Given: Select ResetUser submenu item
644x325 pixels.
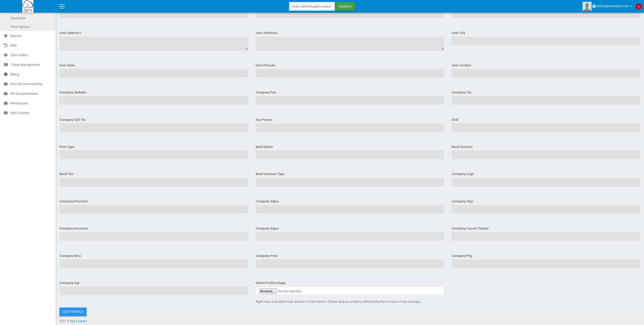Looking at the screenshot, I should tap(18, 18).
